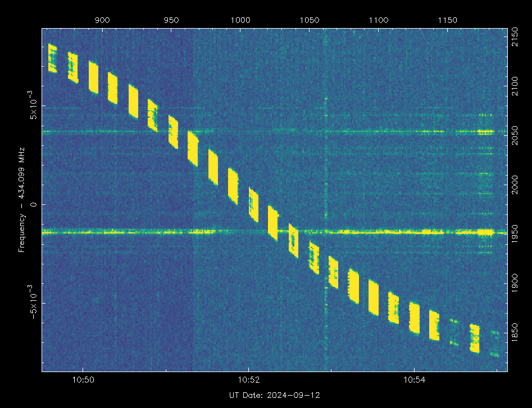The width and height of the screenshot is (532, 408).
Task: Select the 1000 label on the top axis
Action: 240,20
